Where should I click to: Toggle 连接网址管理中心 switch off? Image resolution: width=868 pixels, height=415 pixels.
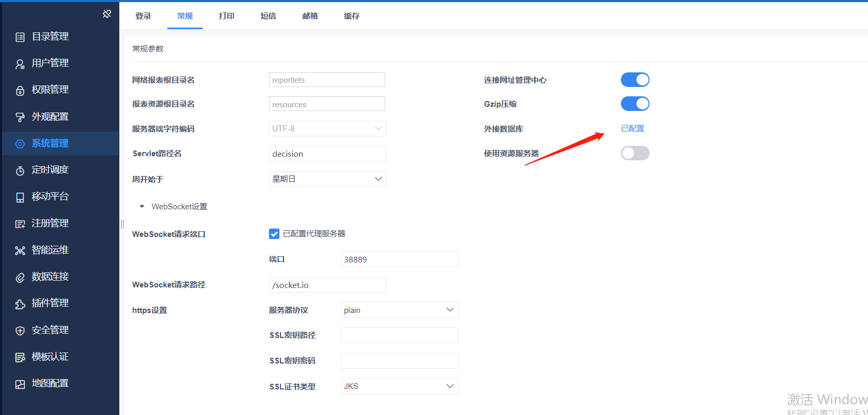coord(635,80)
